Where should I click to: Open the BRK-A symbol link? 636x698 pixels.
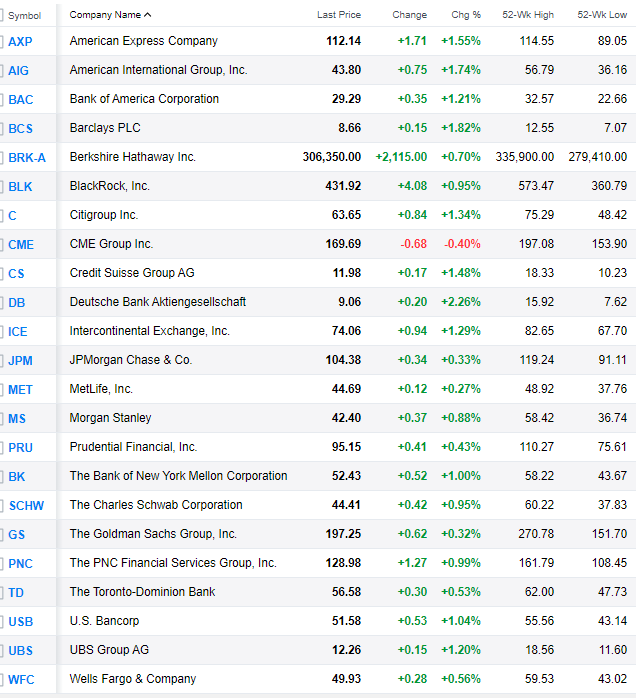[27, 158]
